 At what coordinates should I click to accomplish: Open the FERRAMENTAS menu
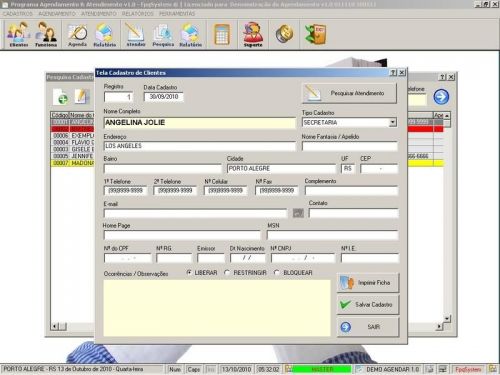point(177,14)
